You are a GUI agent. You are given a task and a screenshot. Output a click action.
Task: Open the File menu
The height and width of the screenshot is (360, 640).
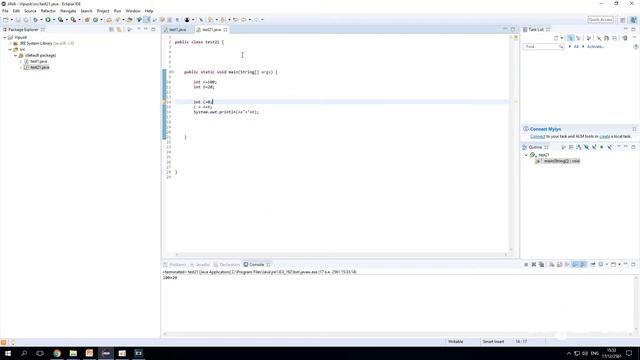[x=5, y=11]
